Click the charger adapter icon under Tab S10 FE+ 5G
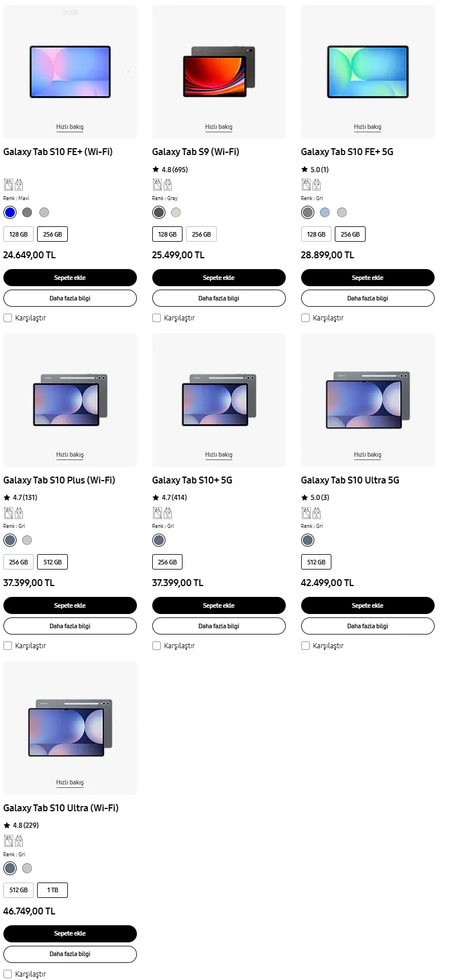The width and height of the screenshot is (458, 980). point(317,185)
